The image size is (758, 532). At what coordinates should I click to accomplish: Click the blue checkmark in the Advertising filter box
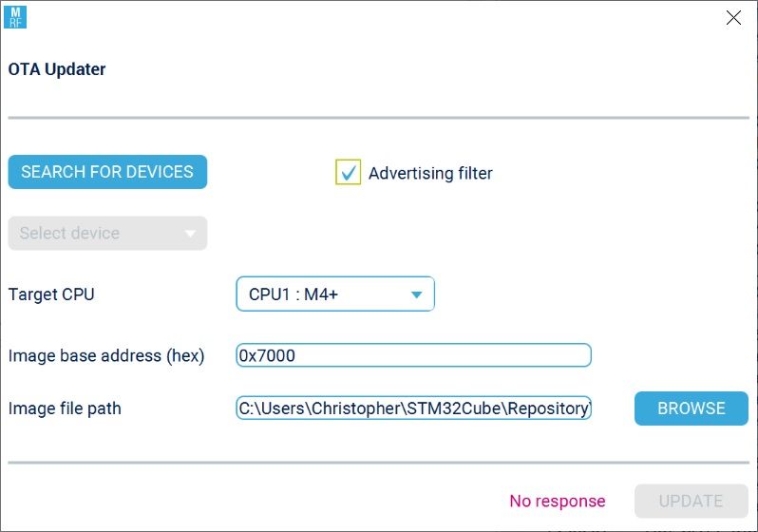pos(348,173)
